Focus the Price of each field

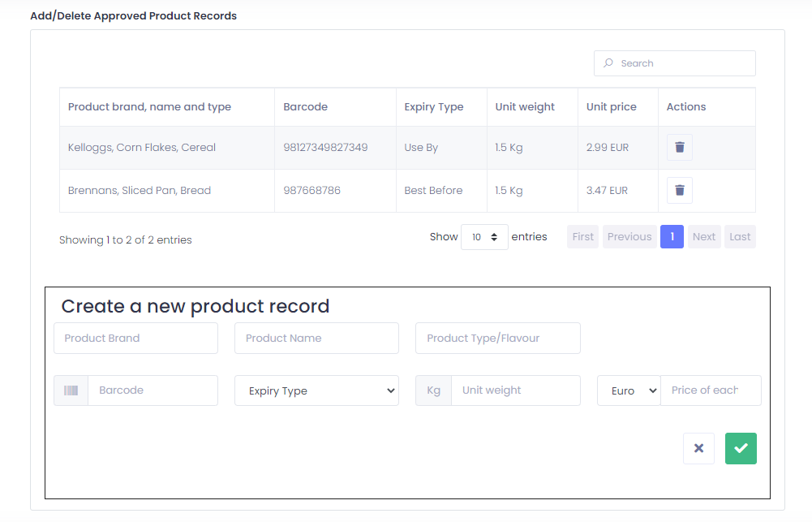(711, 390)
